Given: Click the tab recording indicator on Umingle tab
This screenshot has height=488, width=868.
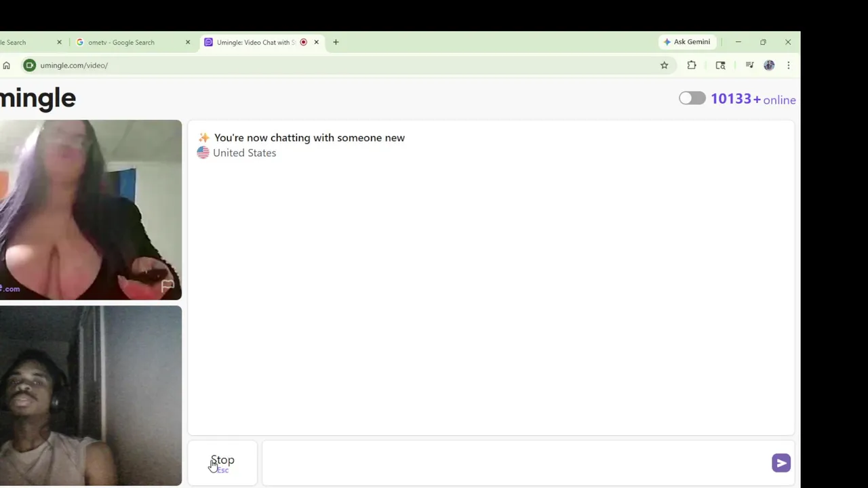Looking at the screenshot, I should click(303, 42).
